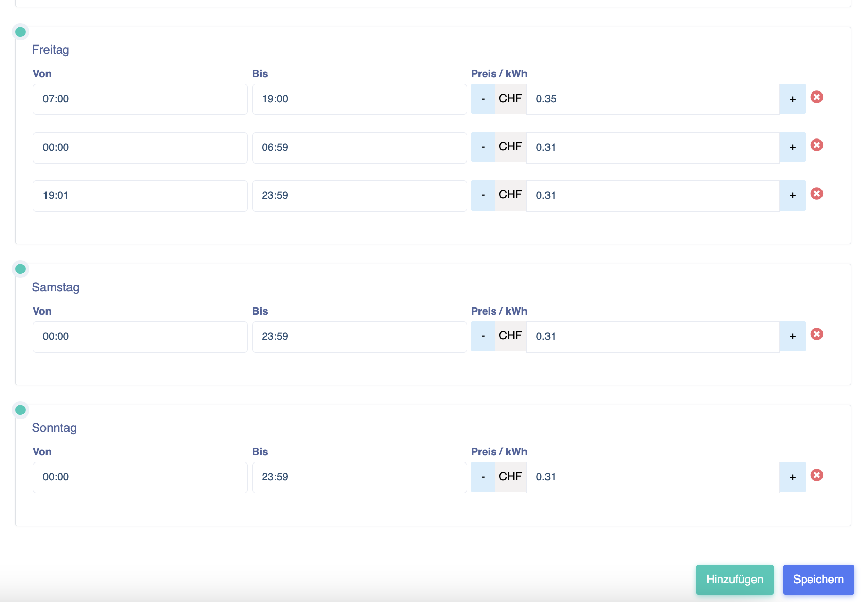Edit Freitag Von field 00:00
The image size is (868, 602).
pos(140,148)
